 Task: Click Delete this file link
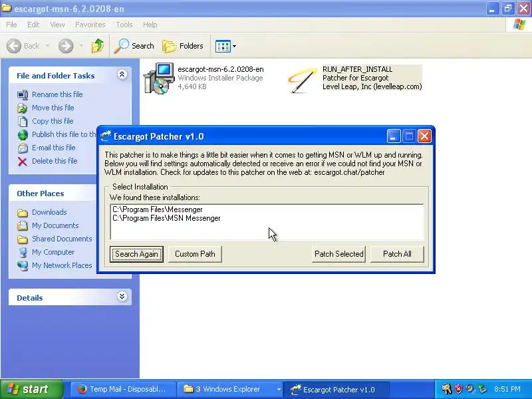tap(55, 161)
